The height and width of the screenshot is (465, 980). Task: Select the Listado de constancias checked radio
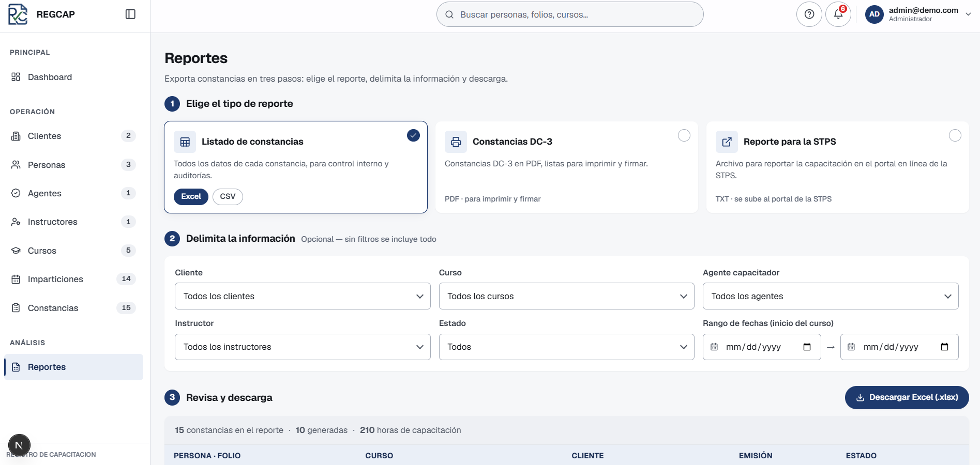click(413, 135)
